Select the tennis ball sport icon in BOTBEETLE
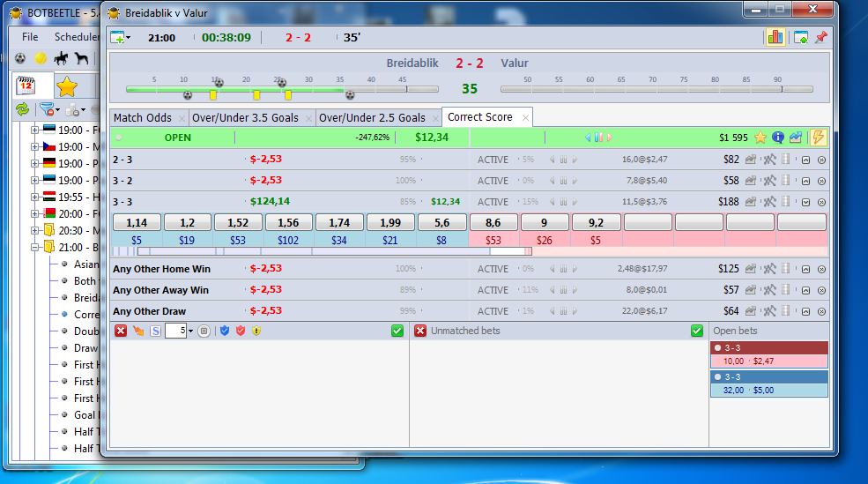This screenshot has width=868, height=484. 41,58
